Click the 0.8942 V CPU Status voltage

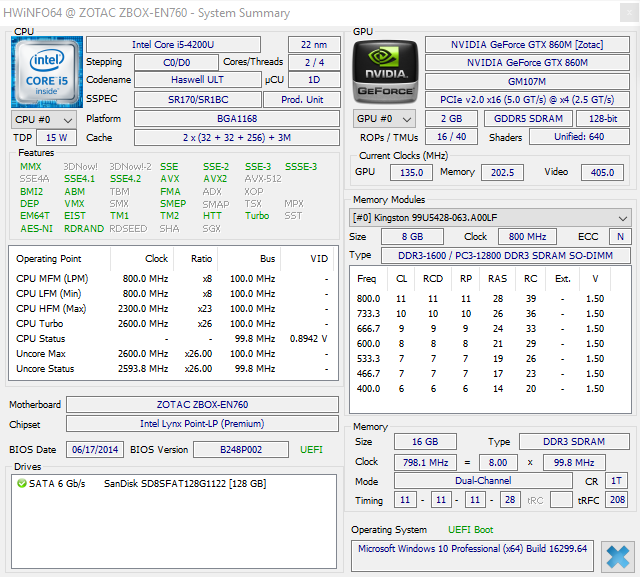pyautogui.click(x=309, y=339)
